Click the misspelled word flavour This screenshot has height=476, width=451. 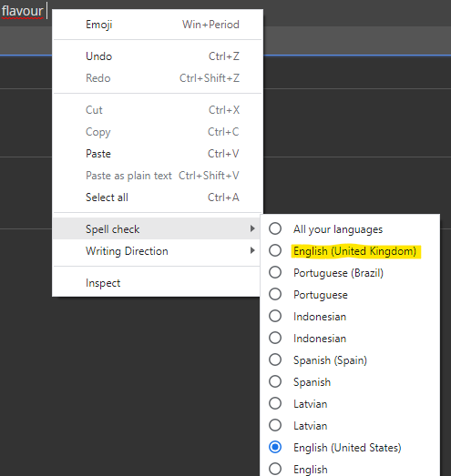pos(22,11)
